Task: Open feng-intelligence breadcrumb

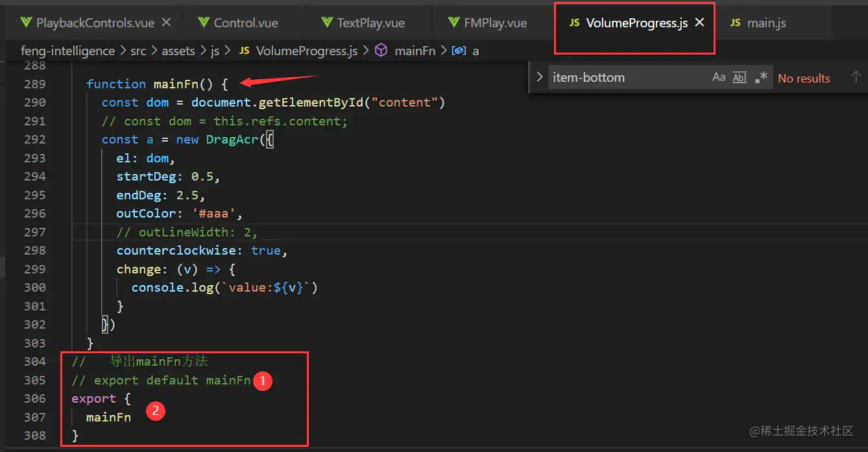Action: click(67, 51)
